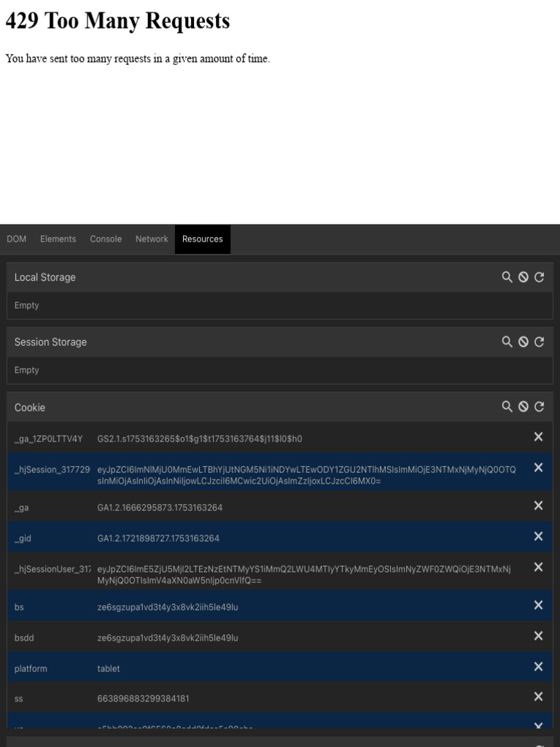Click the _hjSessionUser cookie value text

coord(304,575)
